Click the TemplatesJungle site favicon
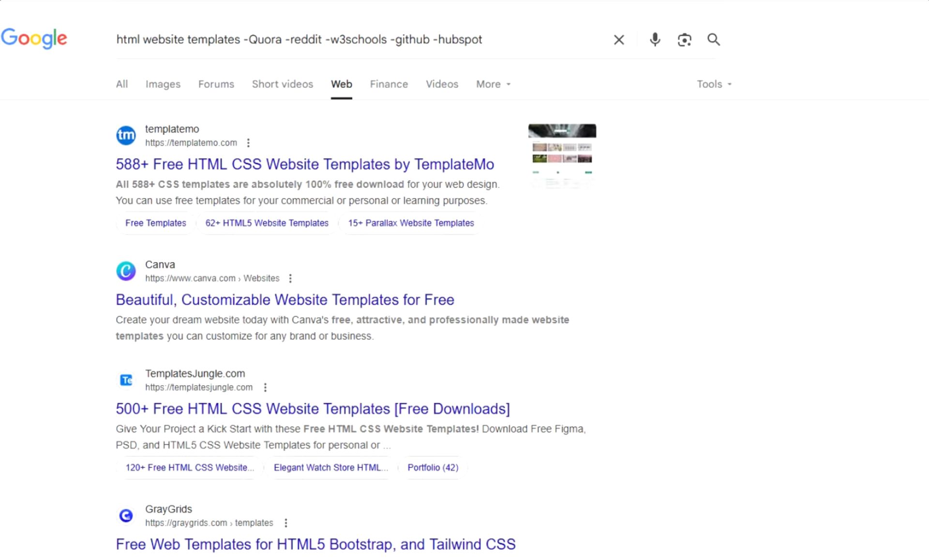The height and width of the screenshot is (560, 929). [126, 380]
